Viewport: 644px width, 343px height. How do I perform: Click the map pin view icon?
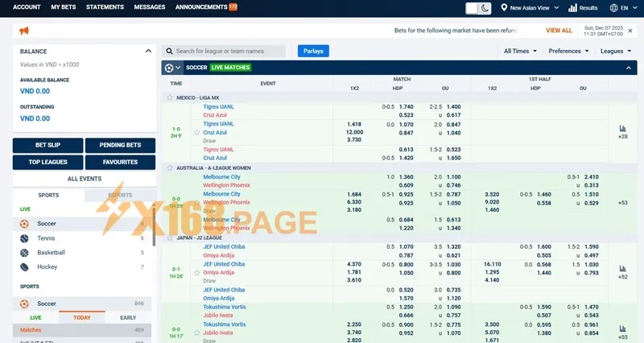[x=504, y=7]
